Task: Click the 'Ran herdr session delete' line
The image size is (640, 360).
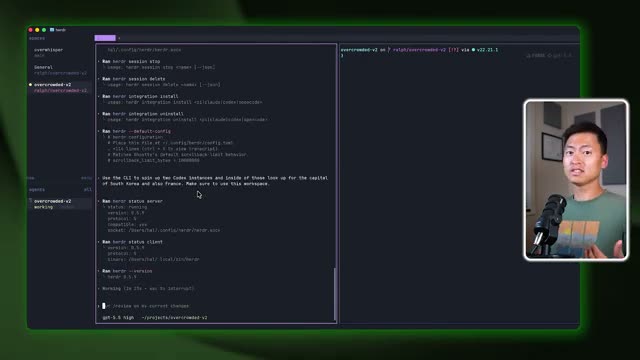Action: [134, 79]
